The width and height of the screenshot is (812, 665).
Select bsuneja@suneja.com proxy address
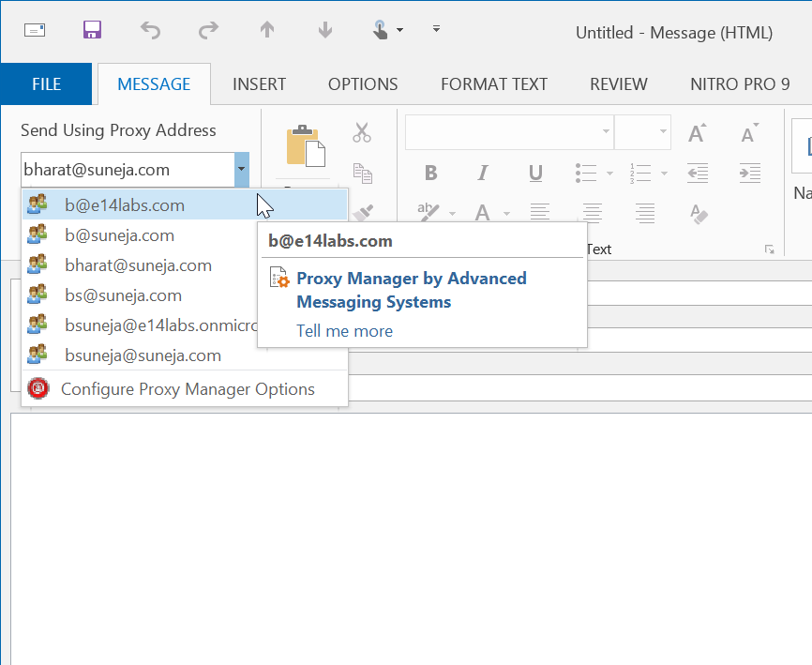[185, 355]
